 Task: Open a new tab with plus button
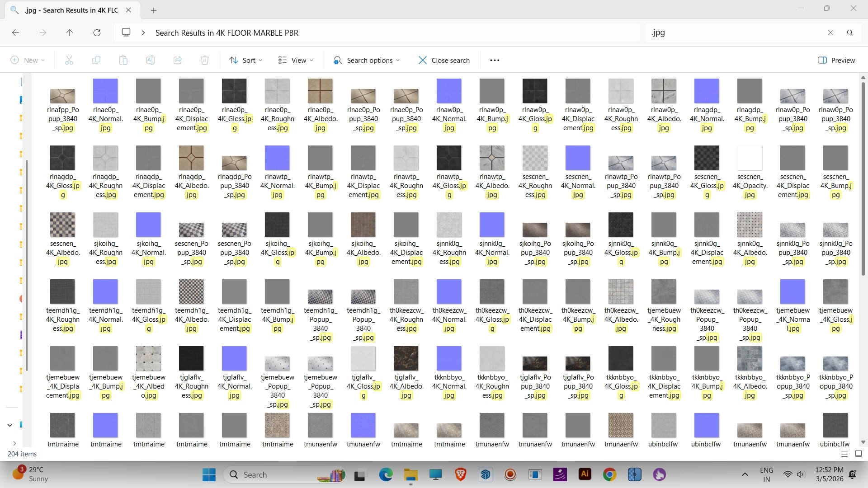point(154,10)
